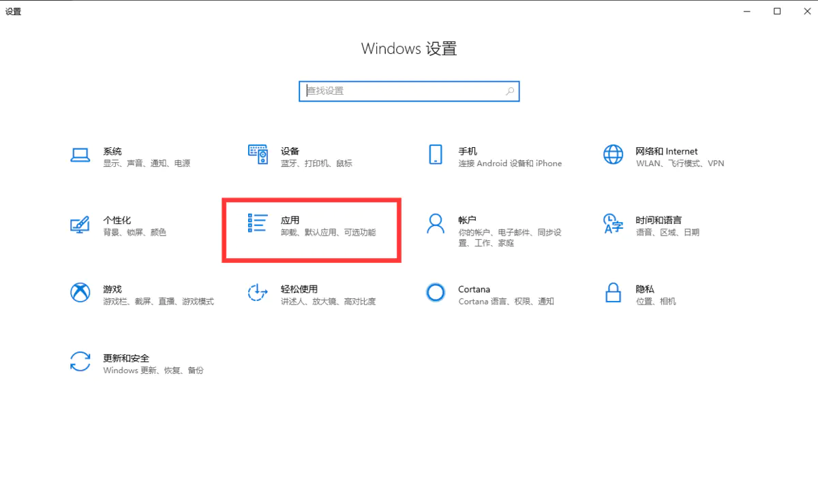Click the 你的帐户、电子邮件 description
The image size is (818, 504).
coord(510,238)
